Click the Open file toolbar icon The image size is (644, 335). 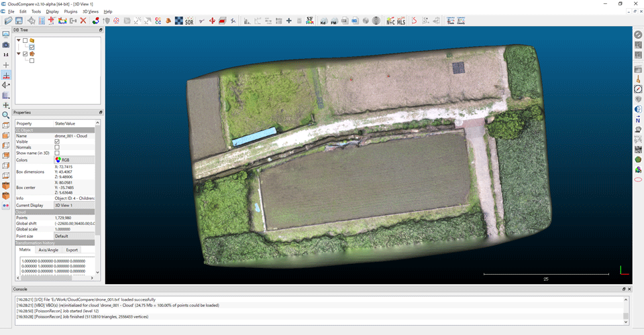pyautogui.click(x=8, y=21)
